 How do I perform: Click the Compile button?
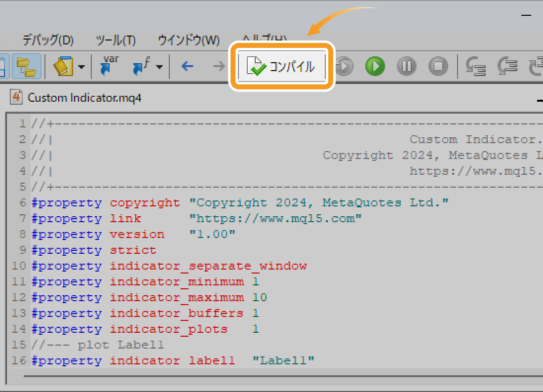(x=281, y=66)
